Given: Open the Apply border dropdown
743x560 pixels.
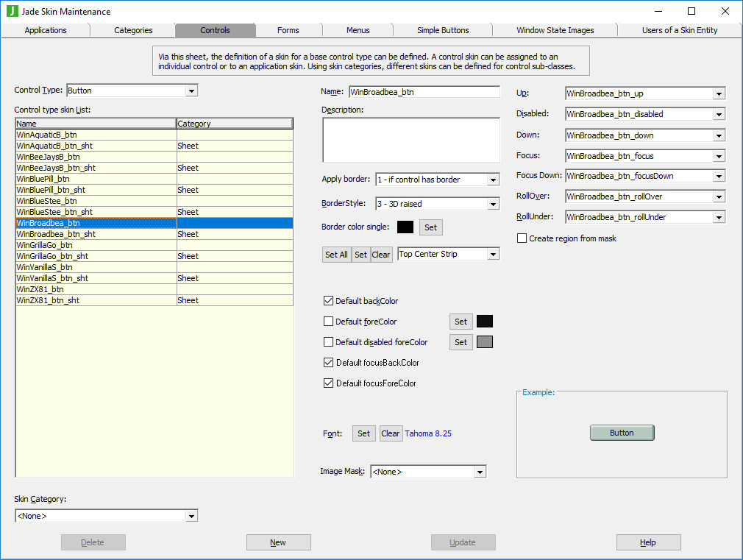Looking at the screenshot, I should coord(493,180).
